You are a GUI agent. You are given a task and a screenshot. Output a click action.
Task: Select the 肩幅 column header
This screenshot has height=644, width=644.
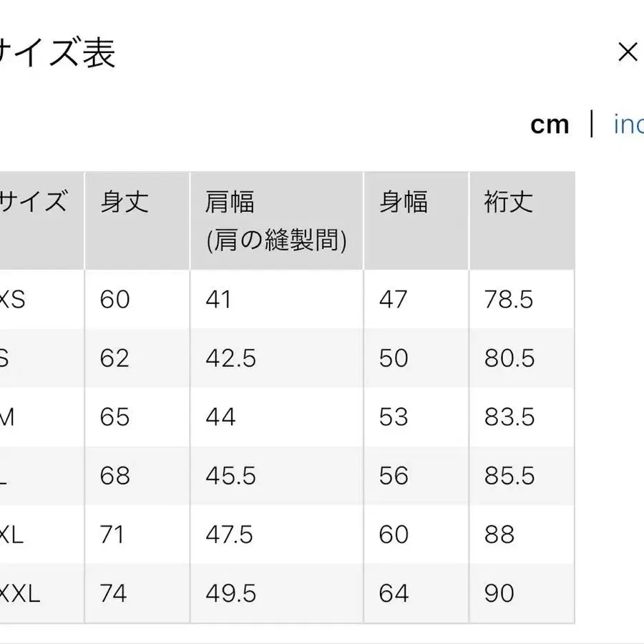pos(229,203)
